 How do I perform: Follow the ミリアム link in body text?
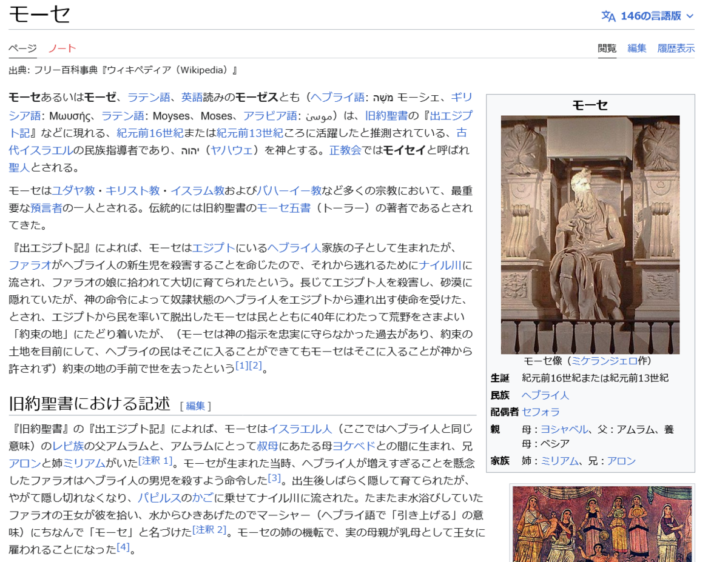click(x=84, y=463)
